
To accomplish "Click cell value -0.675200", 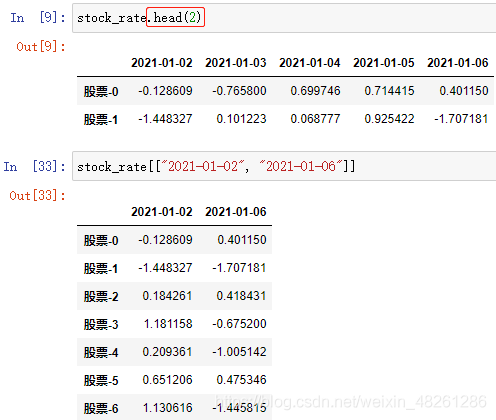I will (x=239, y=324).
